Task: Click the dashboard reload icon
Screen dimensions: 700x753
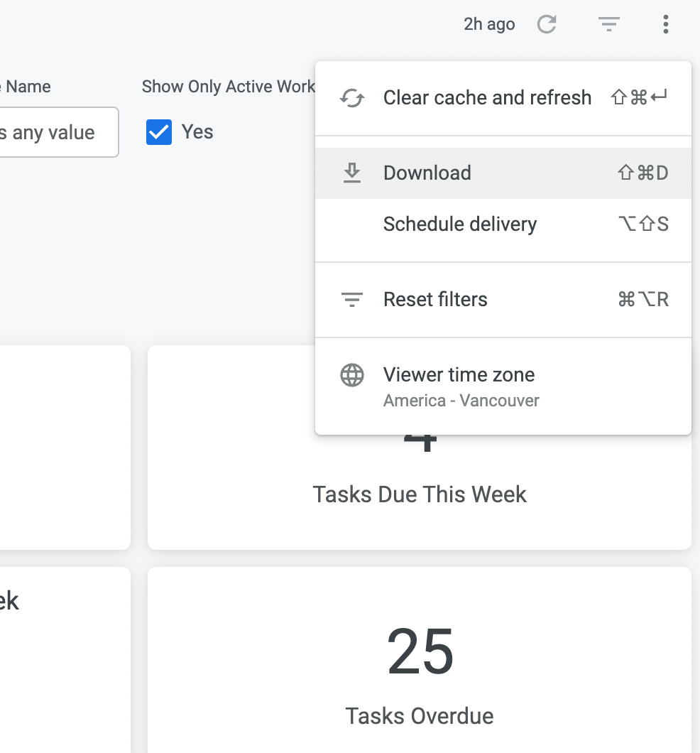Action: click(x=547, y=24)
